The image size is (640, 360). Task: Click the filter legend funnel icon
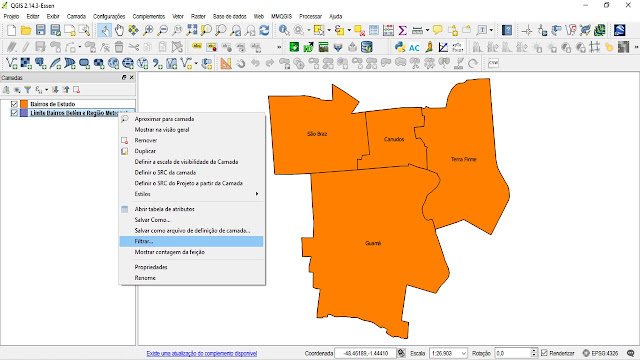[27, 89]
